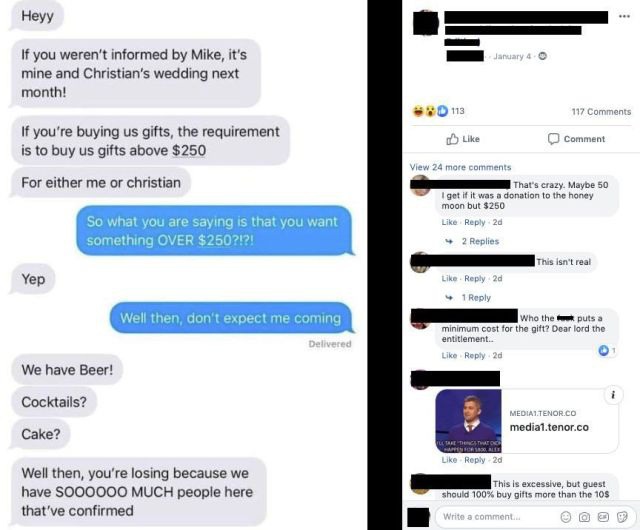Reply to the entitlement comment
640x530 pixels.
pyautogui.click(x=475, y=356)
